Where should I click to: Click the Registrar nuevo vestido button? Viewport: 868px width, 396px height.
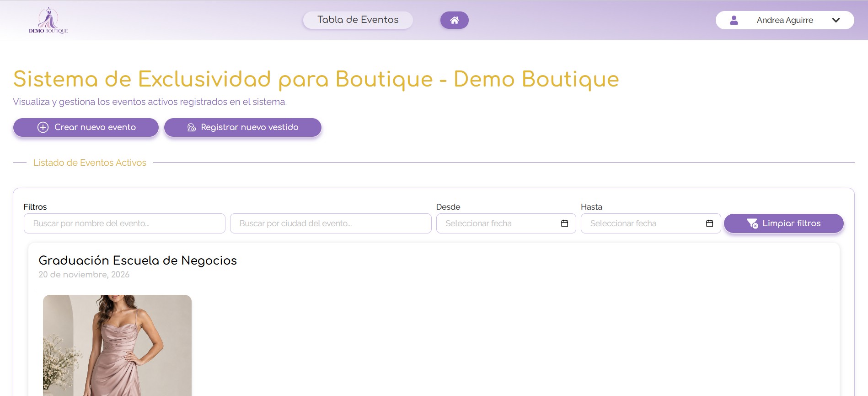243,127
